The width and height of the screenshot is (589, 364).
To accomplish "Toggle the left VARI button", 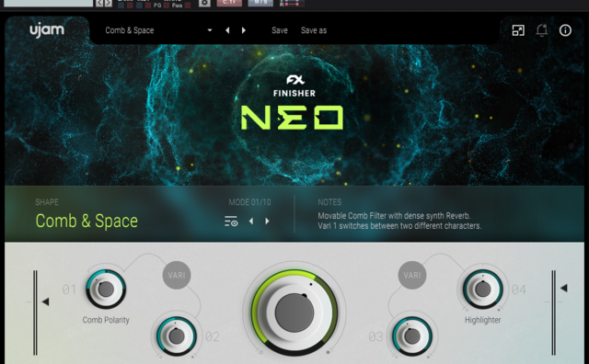I will 177,275.
